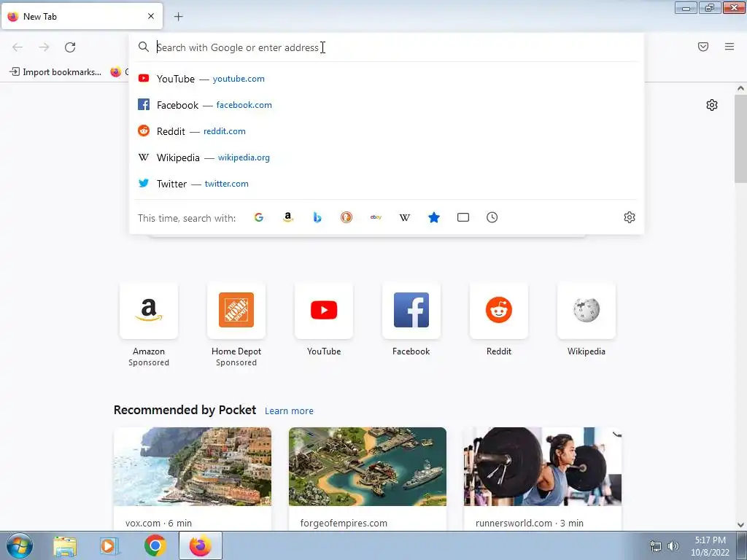Open the forgeofempires.com story card

pos(368,478)
